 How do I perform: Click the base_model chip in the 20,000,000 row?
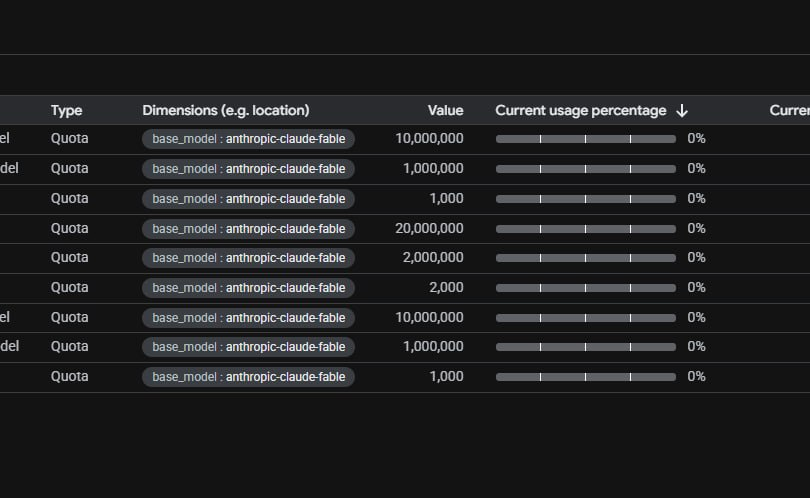[248, 229]
